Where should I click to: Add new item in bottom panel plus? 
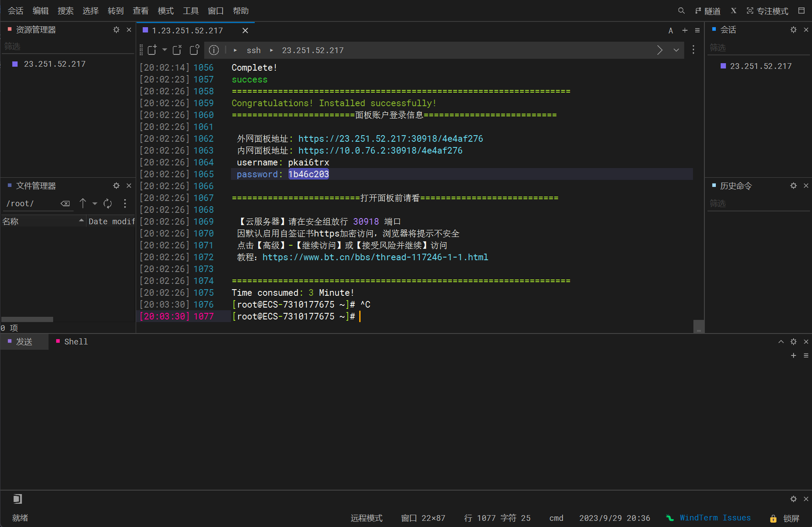coord(794,355)
